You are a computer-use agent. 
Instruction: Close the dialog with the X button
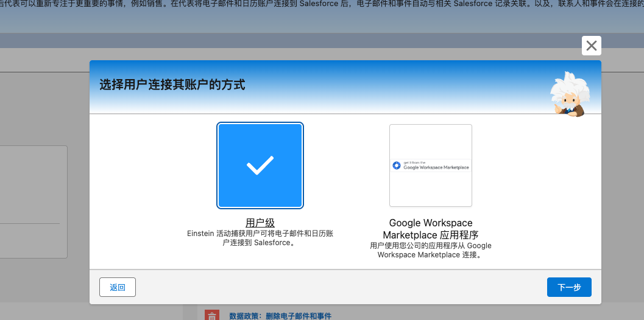(592, 46)
